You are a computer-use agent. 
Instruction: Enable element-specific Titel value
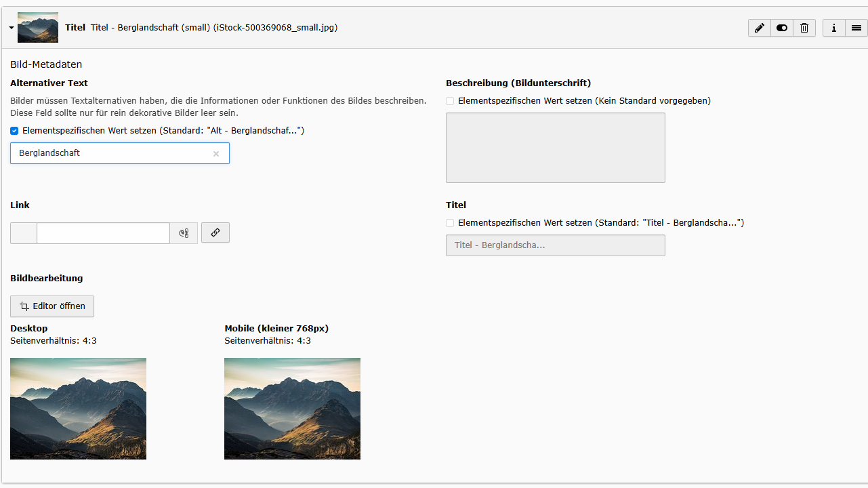(x=449, y=223)
